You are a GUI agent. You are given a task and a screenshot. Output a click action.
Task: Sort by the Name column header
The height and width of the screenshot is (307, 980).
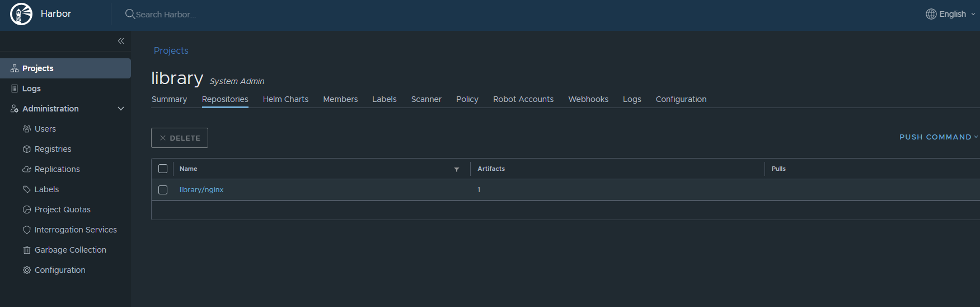point(189,169)
